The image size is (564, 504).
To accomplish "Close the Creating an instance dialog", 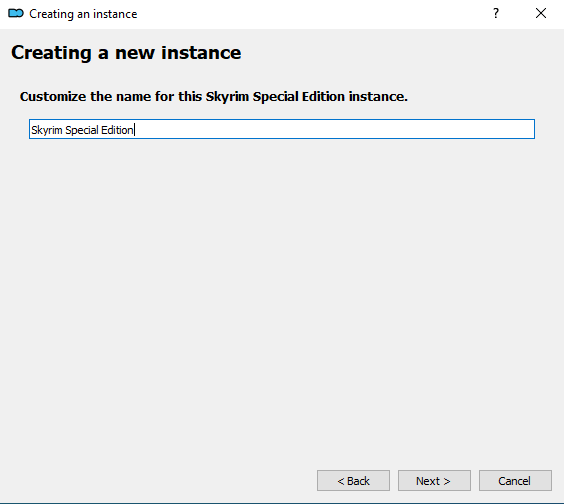I will tap(541, 14).
